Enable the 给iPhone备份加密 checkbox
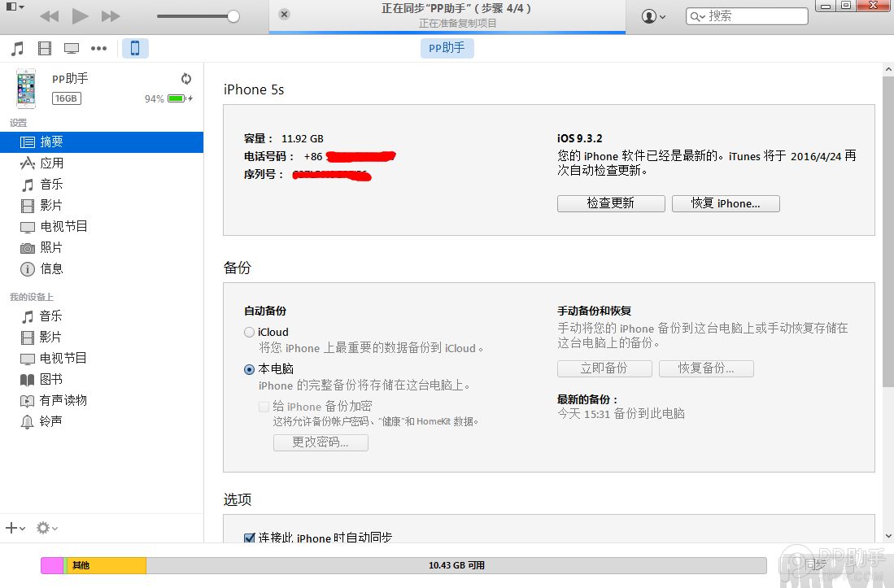 264,406
